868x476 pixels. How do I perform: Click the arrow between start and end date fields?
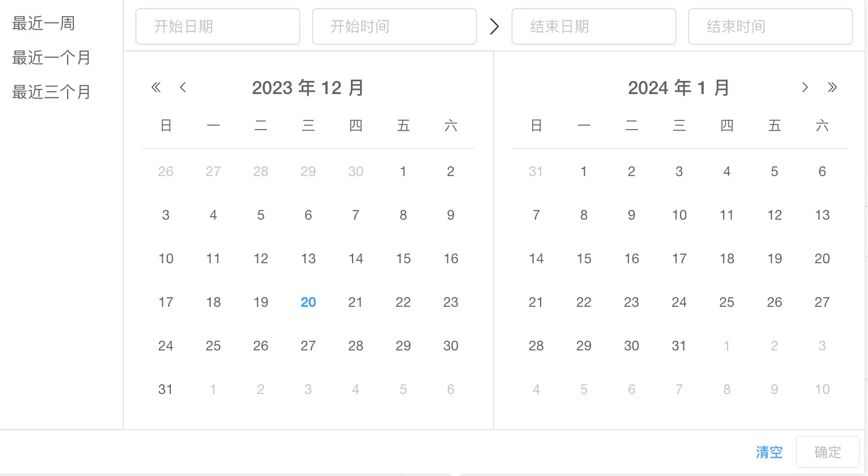494,26
